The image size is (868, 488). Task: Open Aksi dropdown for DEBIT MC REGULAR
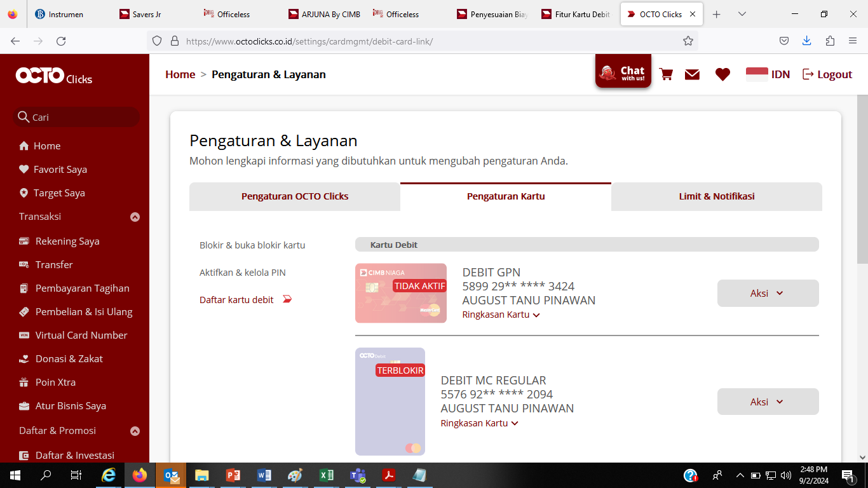click(x=768, y=402)
